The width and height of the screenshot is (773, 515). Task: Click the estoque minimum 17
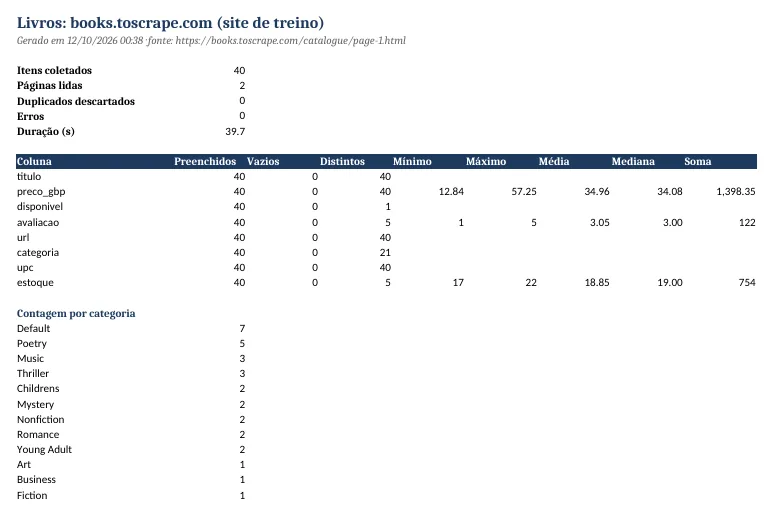tap(458, 282)
